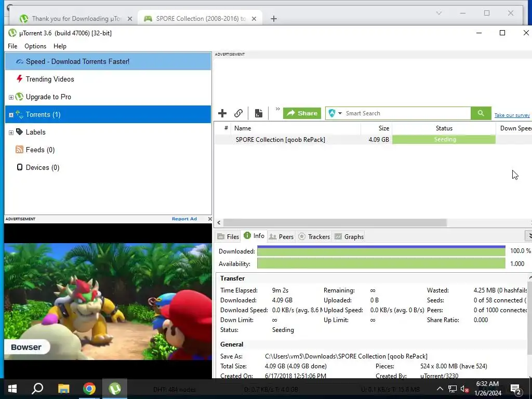
Task: Click the taskbar Search magnifier icon
Action: 37,389
